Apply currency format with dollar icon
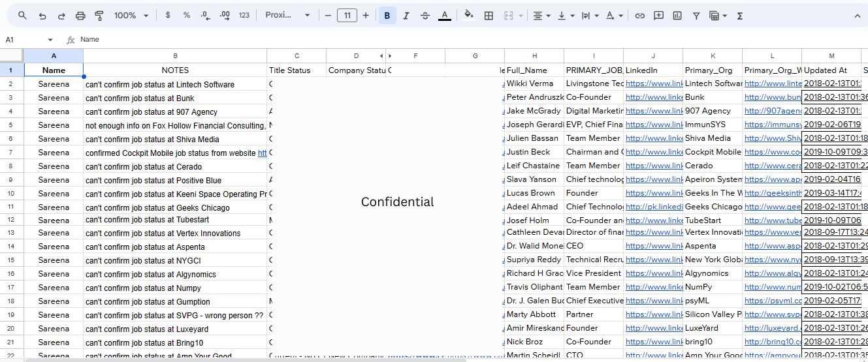 tap(168, 16)
